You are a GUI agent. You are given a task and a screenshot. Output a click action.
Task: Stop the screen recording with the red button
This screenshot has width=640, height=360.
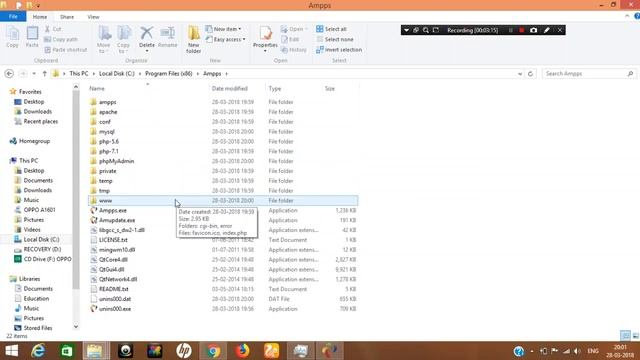[521, 30]
